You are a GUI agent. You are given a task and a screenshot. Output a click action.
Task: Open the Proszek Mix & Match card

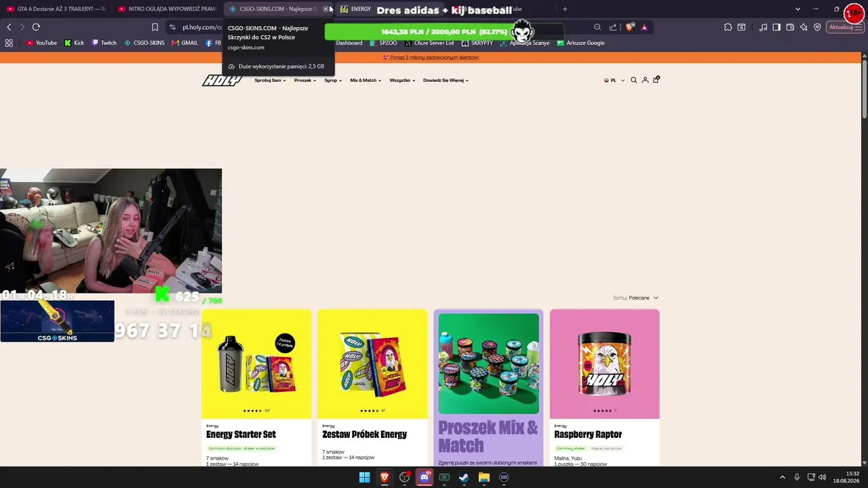(x=488, y=388)
